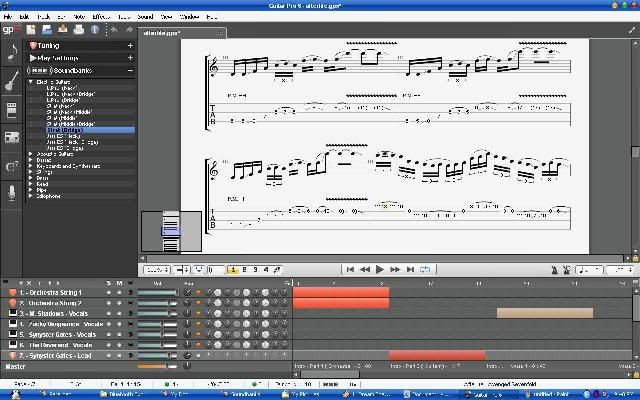Mute the Synyster Gates - Lead track
The width and height of the screenshot is (640, 400).
coord(119,356)
